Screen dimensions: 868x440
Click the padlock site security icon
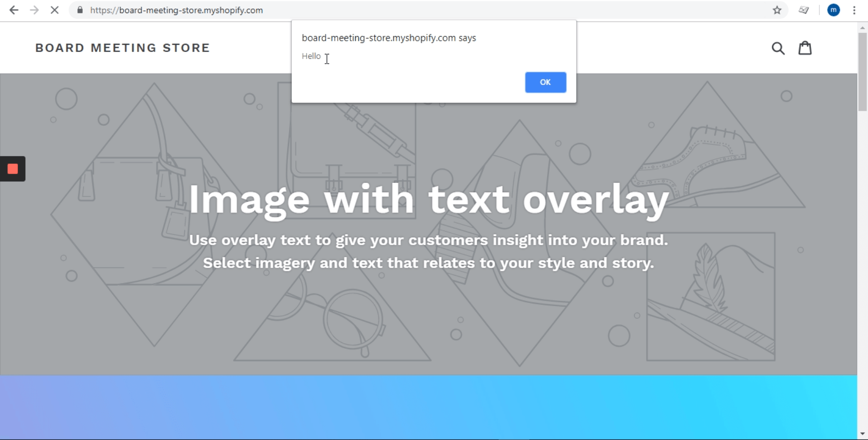80,10
